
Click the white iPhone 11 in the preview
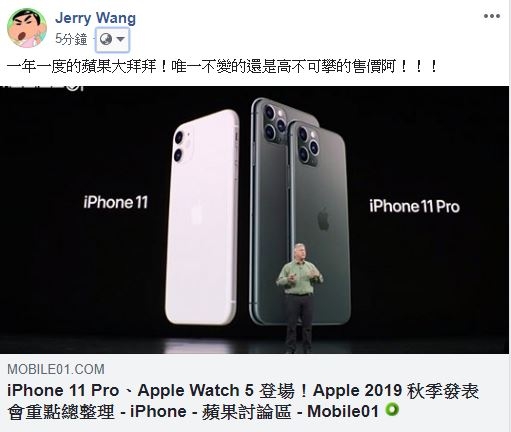point(202,217)
